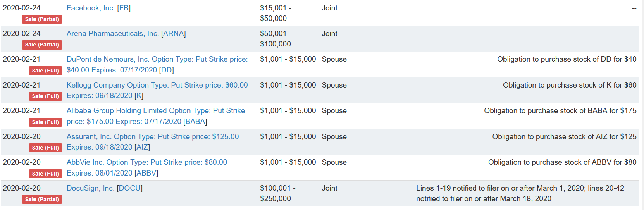Click the Sale (Partial) badge for DocuSign row
The image size is (644, 210).
[42, 199]
